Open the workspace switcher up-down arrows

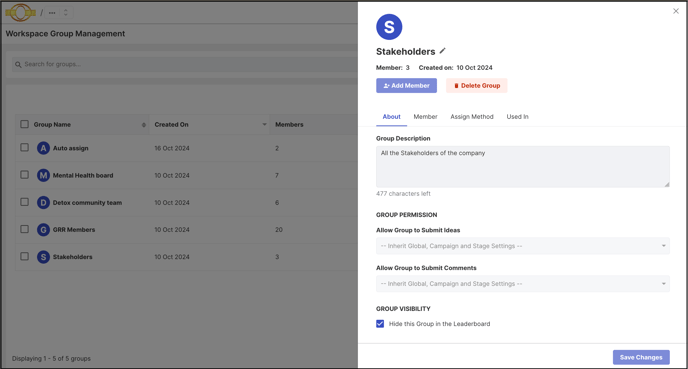66,13
